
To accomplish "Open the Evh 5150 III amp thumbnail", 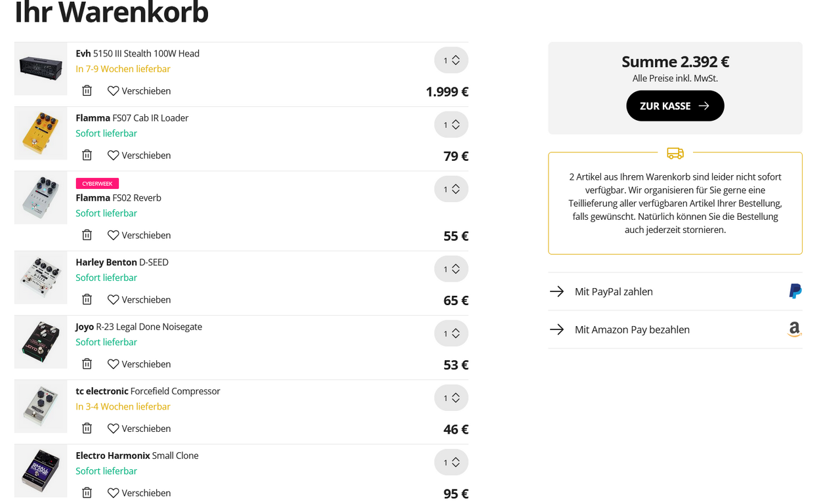I will pos(41,68).
